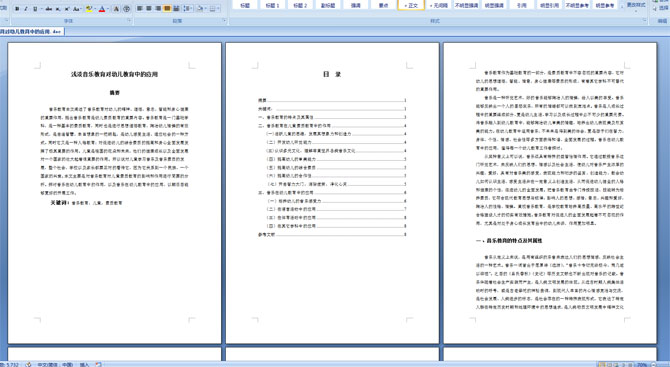Click the 目录 table of contents page
This screenshot has width=670, height=367.
point(332,193)
